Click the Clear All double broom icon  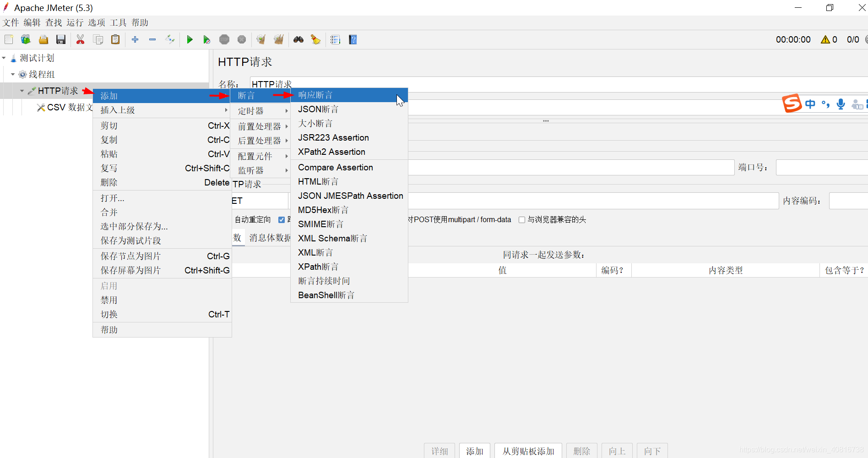coord(279,39)
